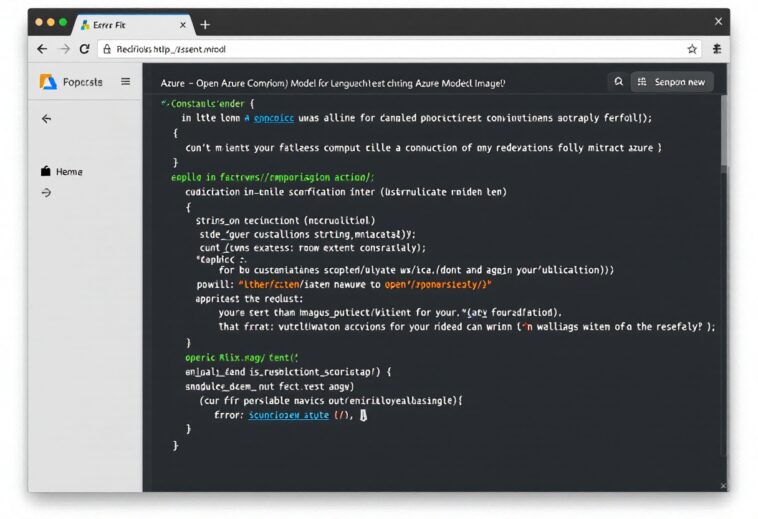Image resolution: width=758 pixels, height=519 pixels.
Task: Click the text cursor after 'Frror:' line
Action: click(364, 415)
